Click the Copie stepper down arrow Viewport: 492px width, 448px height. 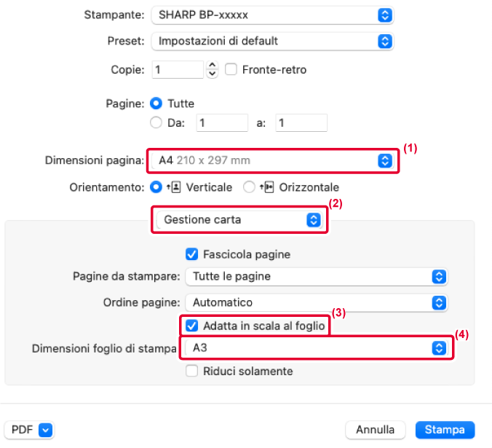[x=213, y=74]
